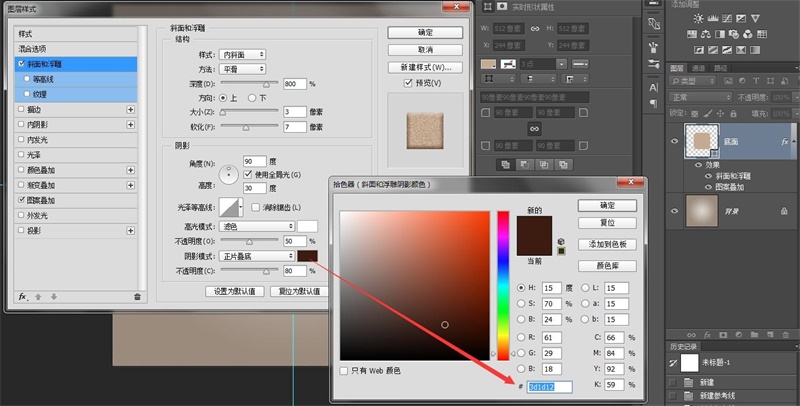Click the Gradient Map adjustment icon
The height and width of the screenshot is (406, 800).
(754, 50)
